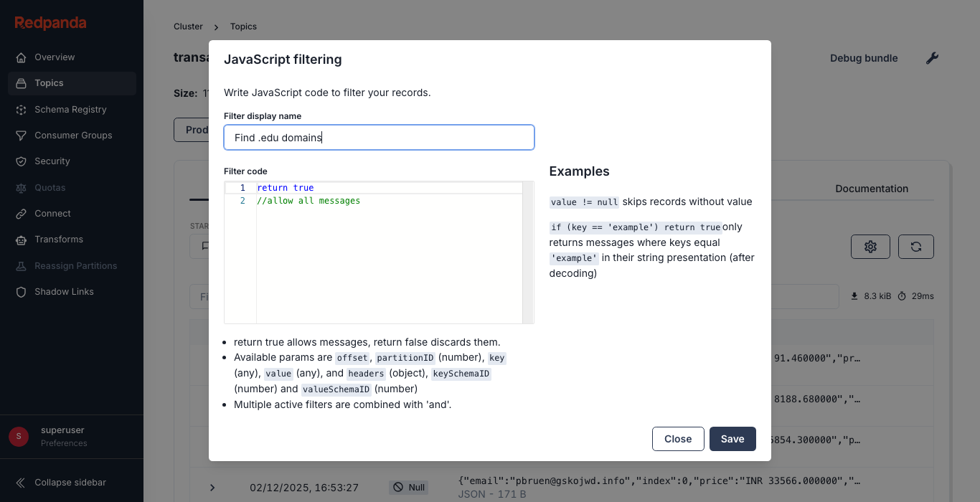Viewport: 980px width, 502px height.
Task: Open superuser Preferences menu
Action: tap(63, 436)
